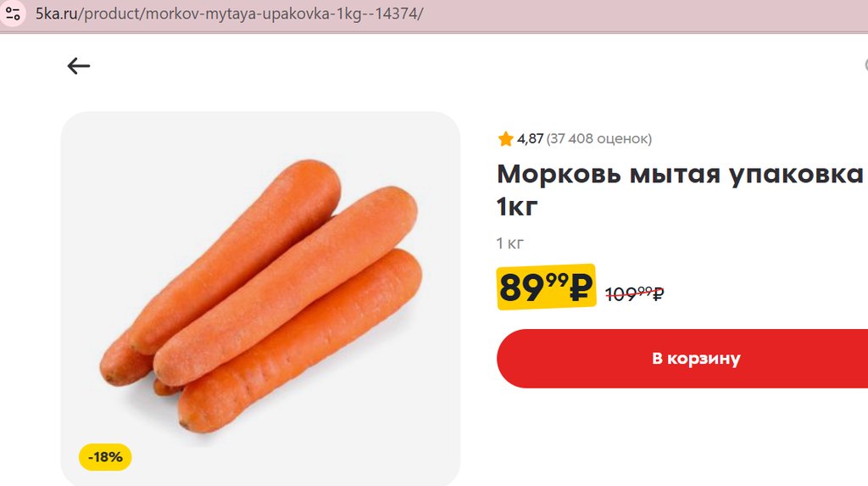Click the site information icon in address bar

click(14, 14)
